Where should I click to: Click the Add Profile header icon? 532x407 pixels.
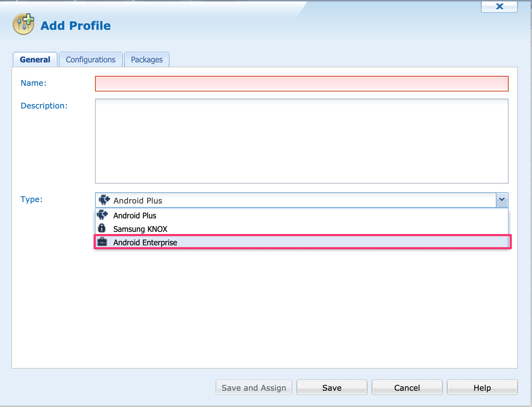(x=23, y=24)
